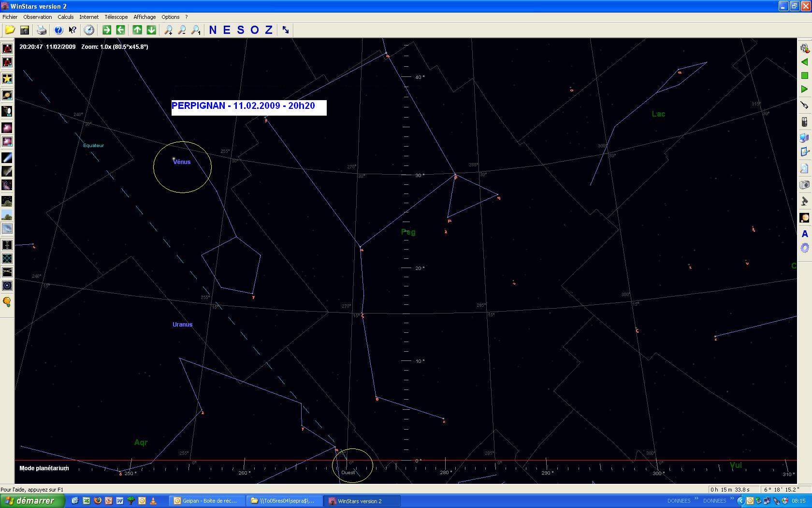Stop time animation with green square
Viewport: 812px width, 508px height.
(804, 75)
